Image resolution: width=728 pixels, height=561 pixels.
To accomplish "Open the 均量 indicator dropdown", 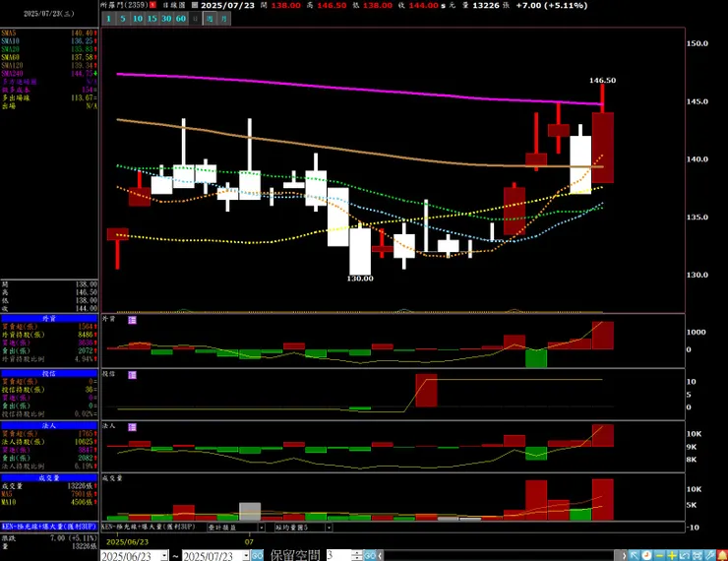I will (329, 528).
